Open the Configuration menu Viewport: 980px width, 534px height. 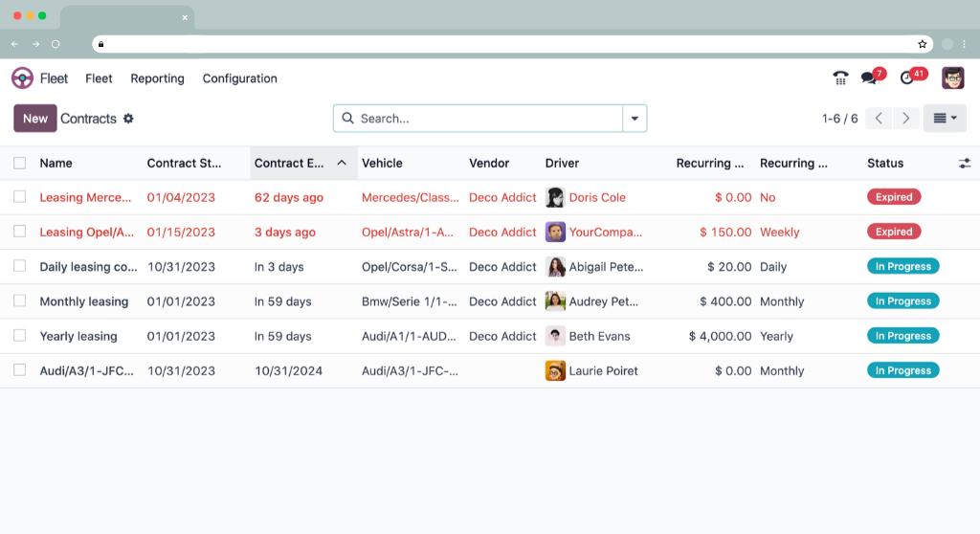click(x=239, y=78)
